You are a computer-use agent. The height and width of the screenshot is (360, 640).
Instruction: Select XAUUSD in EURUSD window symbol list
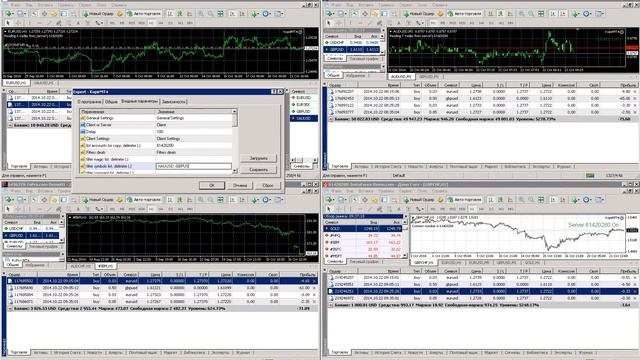click(x=304, y=118)
